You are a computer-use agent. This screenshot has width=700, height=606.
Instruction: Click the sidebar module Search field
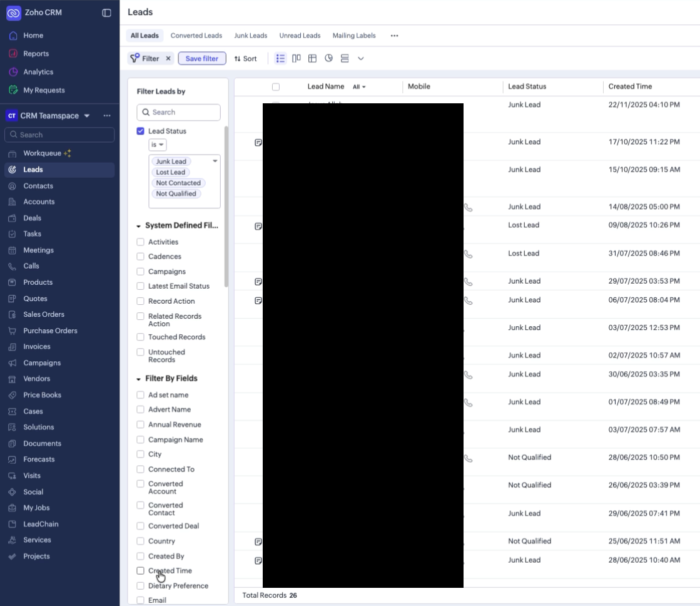tap(59, 135)
